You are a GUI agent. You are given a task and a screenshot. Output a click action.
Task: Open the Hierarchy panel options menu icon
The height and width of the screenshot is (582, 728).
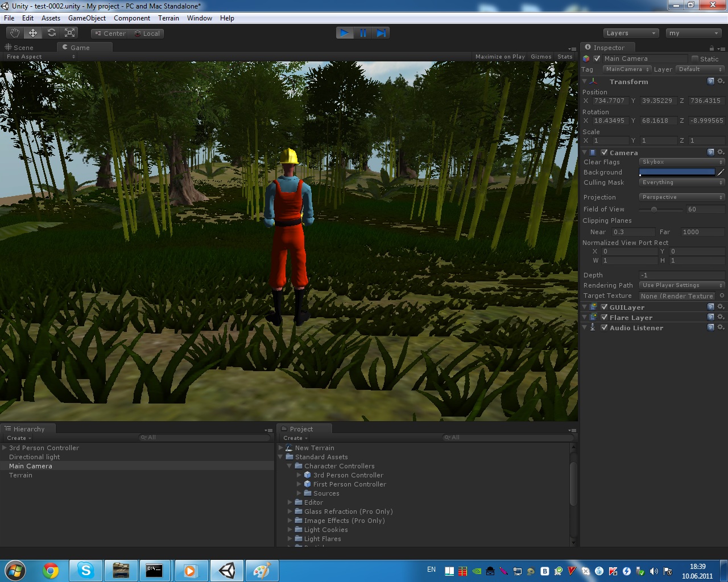click(x=268, y=430)
